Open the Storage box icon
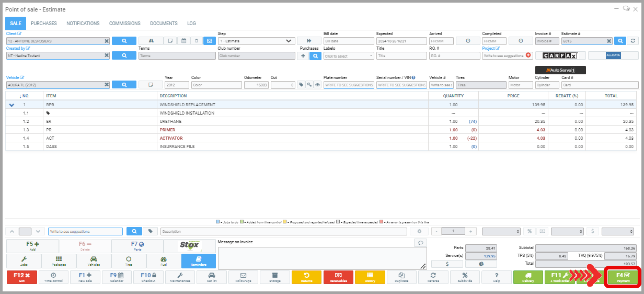This screenshot has width=644, height=294. [275, 277]
